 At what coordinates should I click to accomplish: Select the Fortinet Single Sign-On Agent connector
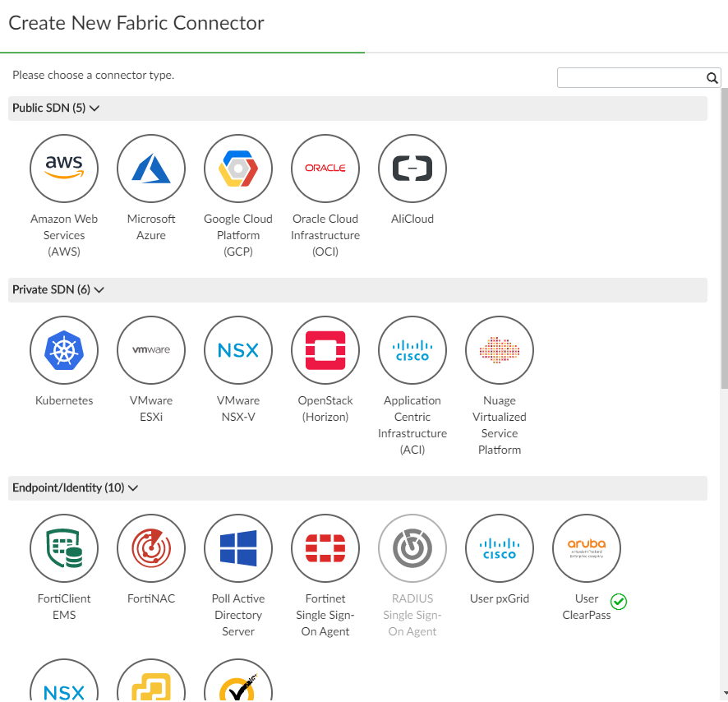325,548
